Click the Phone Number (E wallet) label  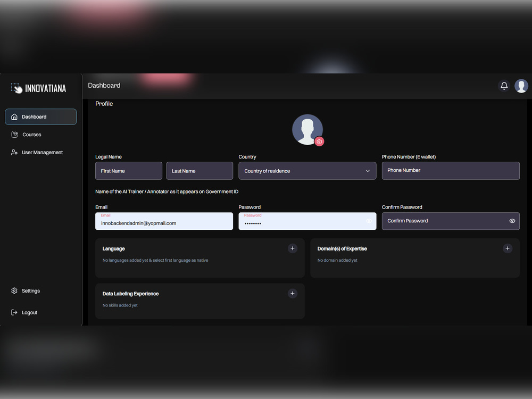[409, 157]
